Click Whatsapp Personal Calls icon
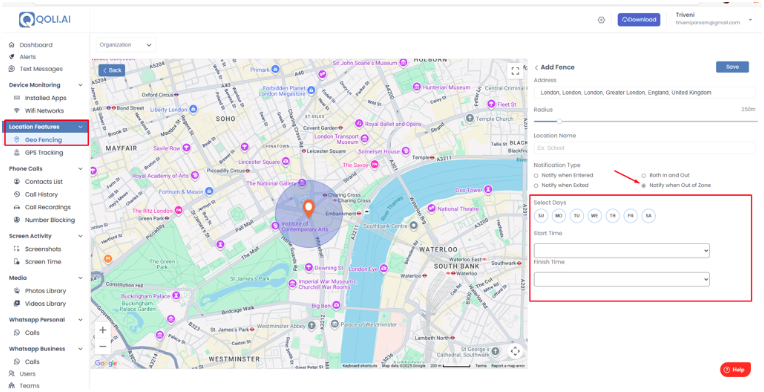 17,333
